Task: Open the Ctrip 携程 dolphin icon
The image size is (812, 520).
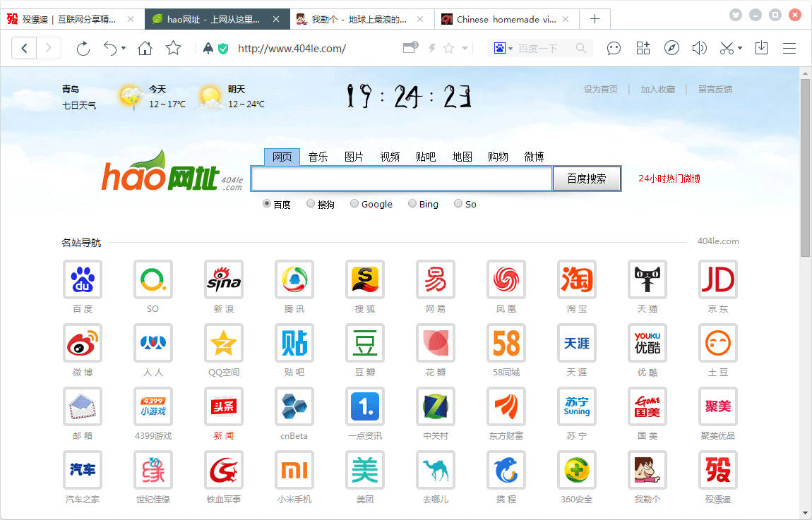Action: tap(506, 471)
